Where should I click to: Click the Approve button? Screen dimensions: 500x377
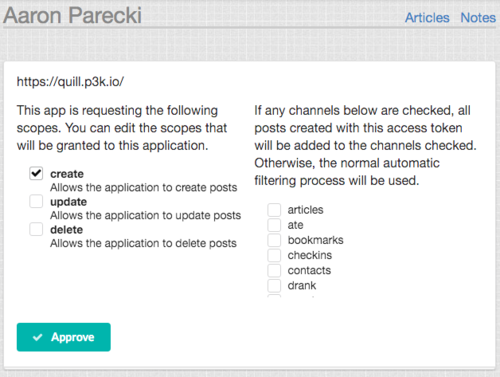pos(64,337)
